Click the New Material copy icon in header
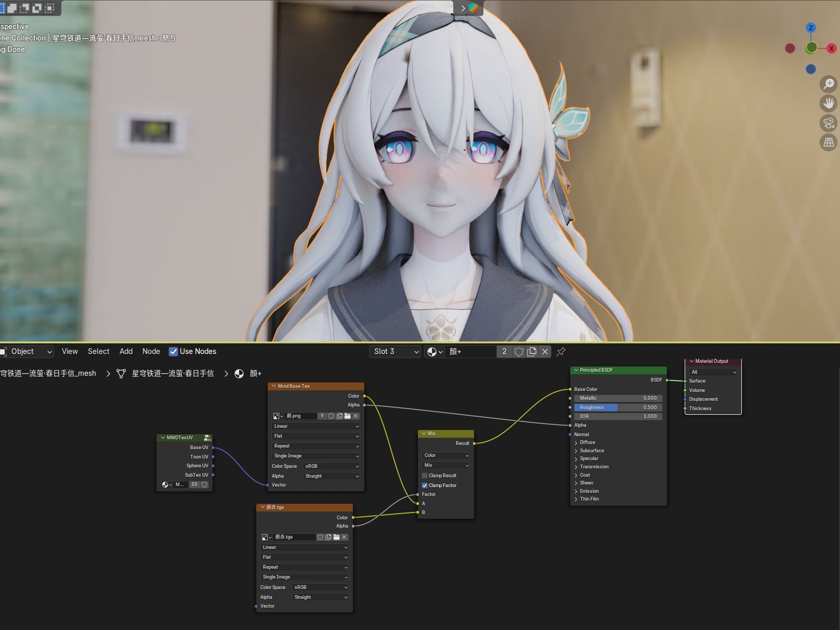The width and height of the screenshot is (840, 630). click(x=531, y=351)
